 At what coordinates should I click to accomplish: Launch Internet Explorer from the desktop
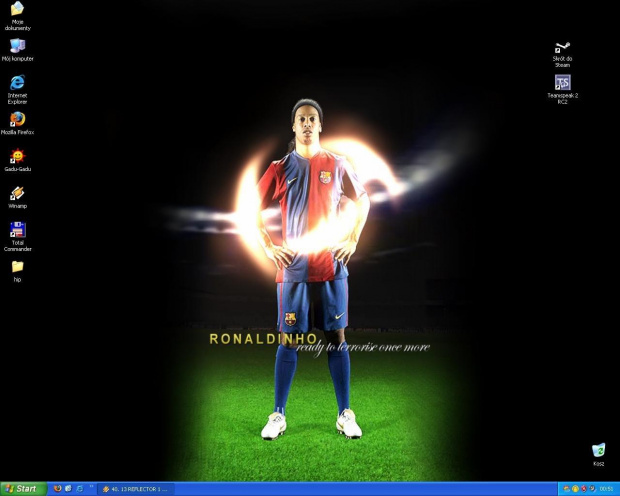pyautogui.click(x=17, y=89)
